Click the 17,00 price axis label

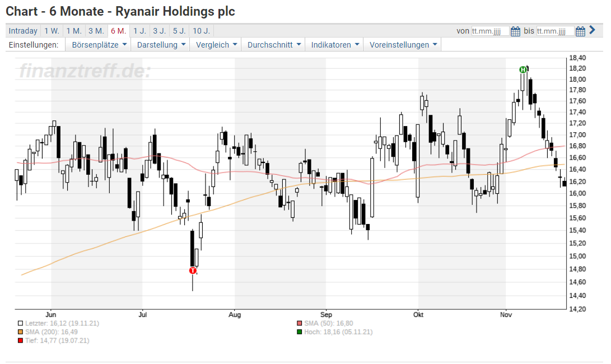point(577,135)
